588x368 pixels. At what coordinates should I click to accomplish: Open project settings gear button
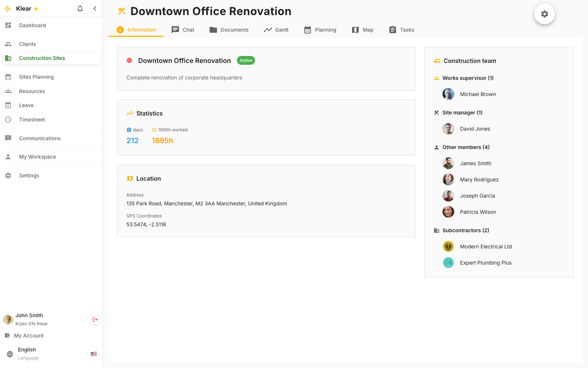[x=544, y=14]
